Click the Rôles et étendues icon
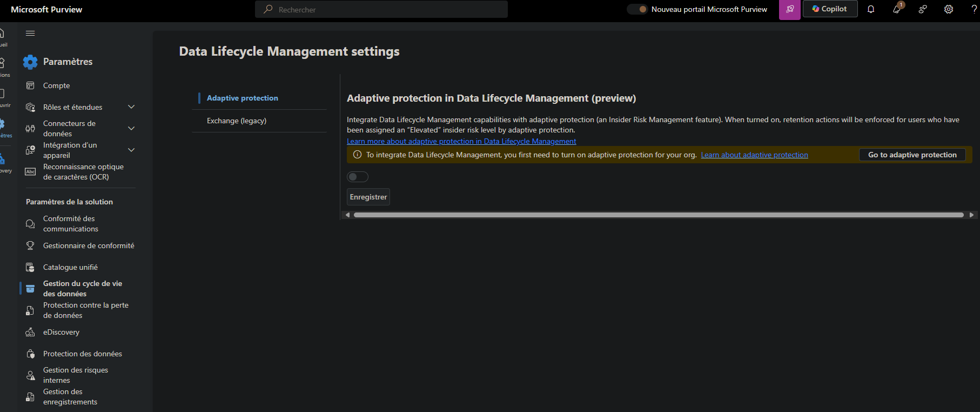The width and height of the screenshot is (980, 412). click(30, 107)
